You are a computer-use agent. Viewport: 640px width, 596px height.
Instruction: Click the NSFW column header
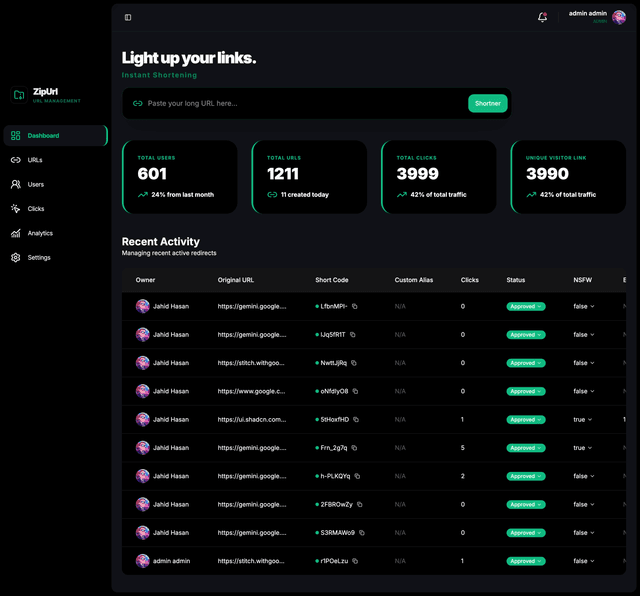pyautogui.click(x=582, y=280)
